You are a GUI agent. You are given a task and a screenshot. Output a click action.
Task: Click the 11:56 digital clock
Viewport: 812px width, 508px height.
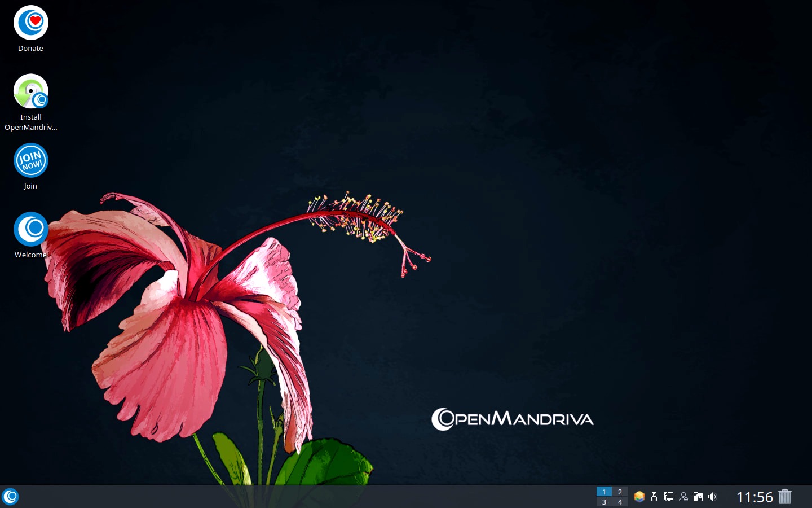(x=754, y=497)
